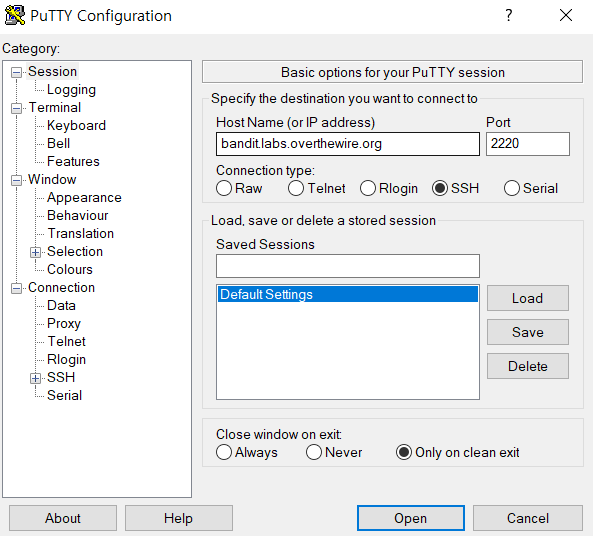Open the Proxy settings category

click(x=64, y=323)
